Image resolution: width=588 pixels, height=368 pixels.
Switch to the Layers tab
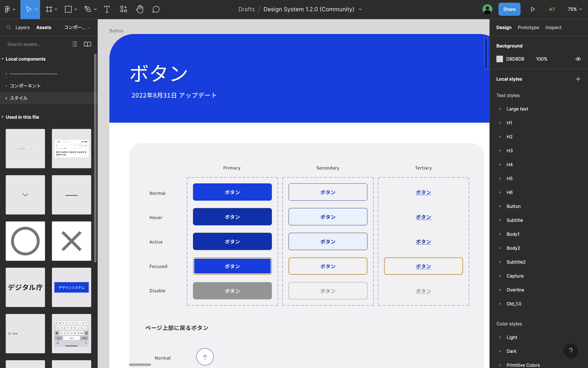pos(22,27)
